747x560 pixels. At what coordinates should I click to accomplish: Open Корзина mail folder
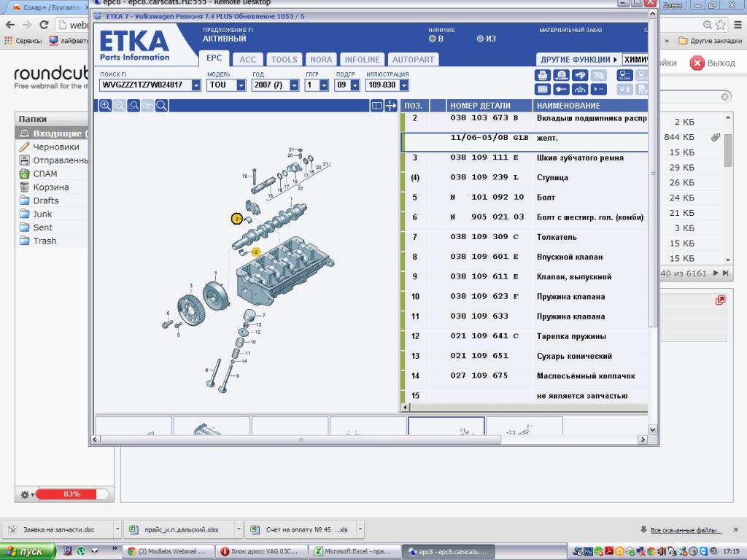pos(53,187)
